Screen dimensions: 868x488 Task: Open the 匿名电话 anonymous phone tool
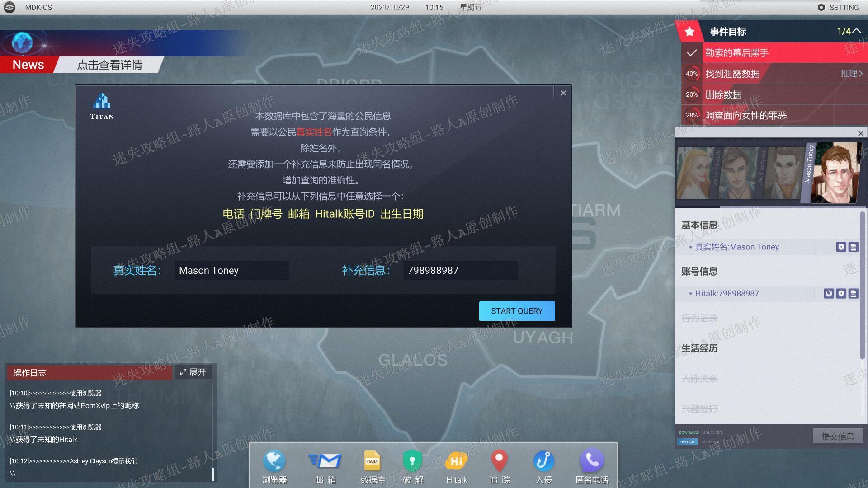point(592,467)
